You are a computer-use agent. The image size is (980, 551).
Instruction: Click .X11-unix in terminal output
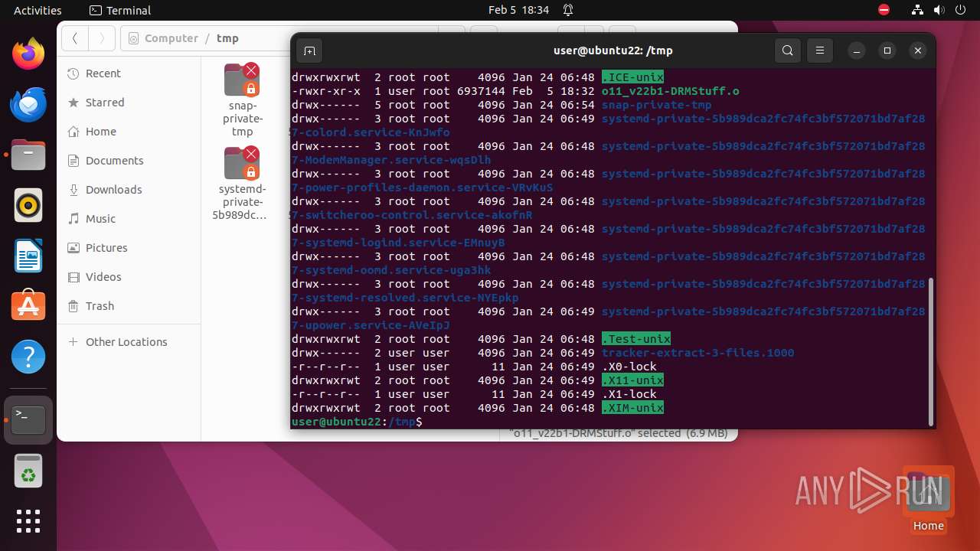click(x=632, y=380)
